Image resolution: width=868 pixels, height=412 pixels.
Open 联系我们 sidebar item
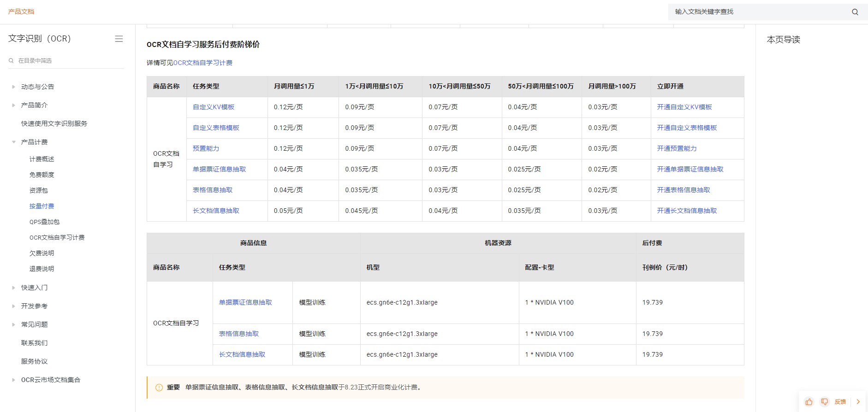[34, 343]
